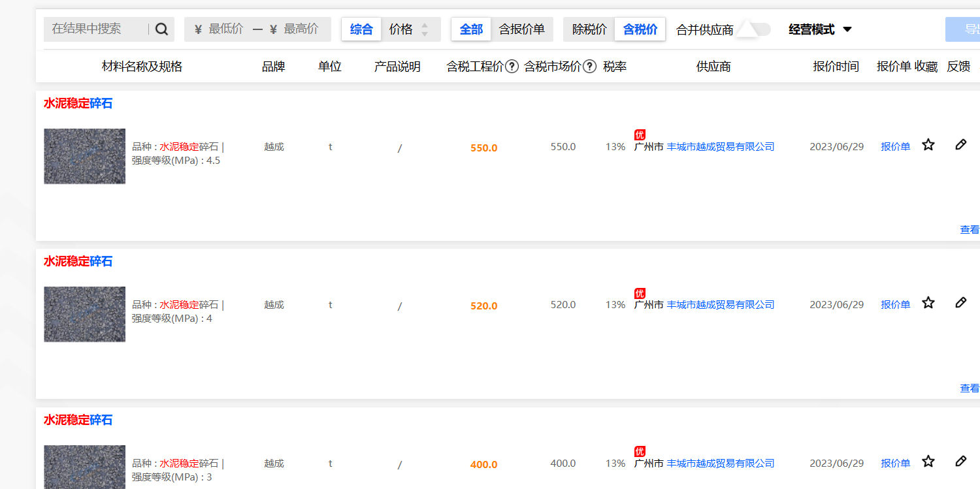Star the 400.0 price row as favorite
The width and height of the screenshot is (980, 489).
pyautogui.click(x=928, y=462)
